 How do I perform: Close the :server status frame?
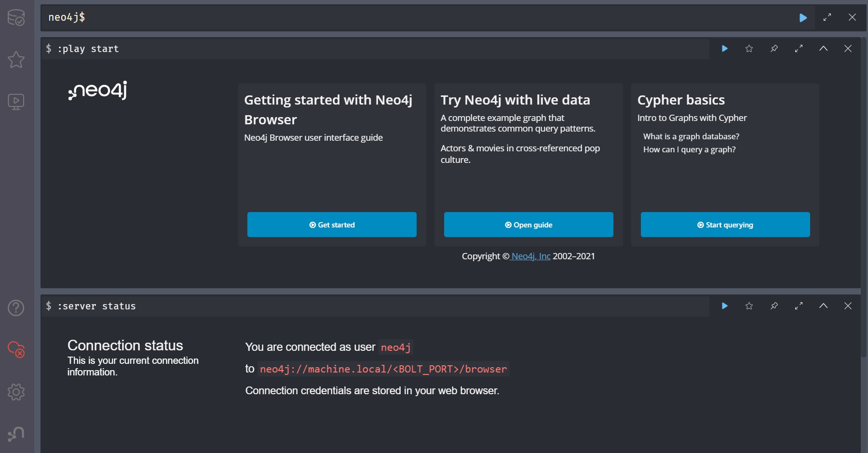tap(848, 306)
